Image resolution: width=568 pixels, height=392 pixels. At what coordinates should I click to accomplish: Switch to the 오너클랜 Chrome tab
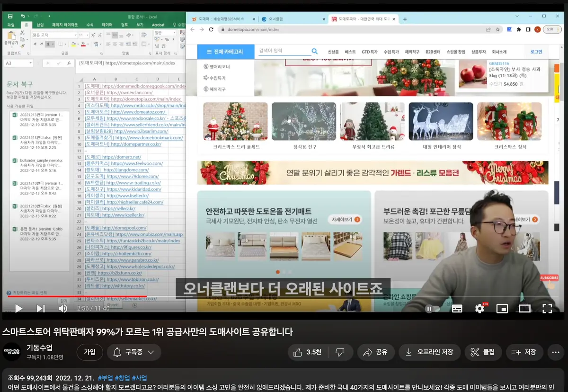coord(293,19)
